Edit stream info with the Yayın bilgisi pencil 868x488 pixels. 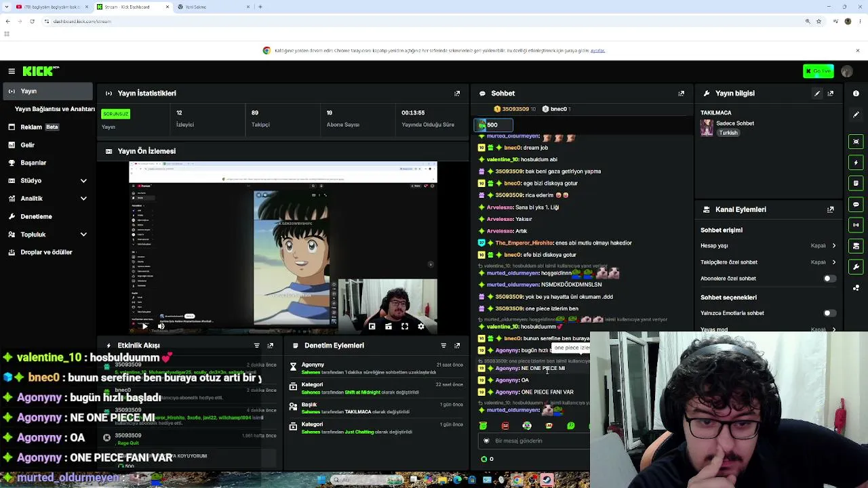[x=817, y=94]
